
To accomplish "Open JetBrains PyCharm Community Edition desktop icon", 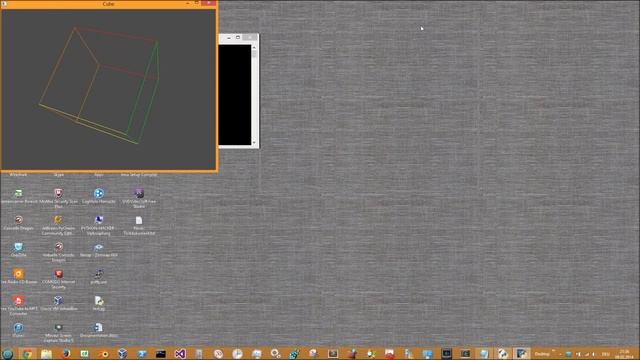I will (58, 225).
